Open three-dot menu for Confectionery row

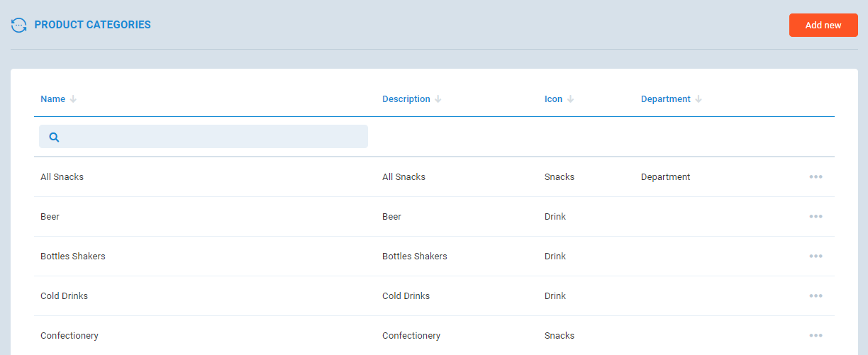click(816, 336)
